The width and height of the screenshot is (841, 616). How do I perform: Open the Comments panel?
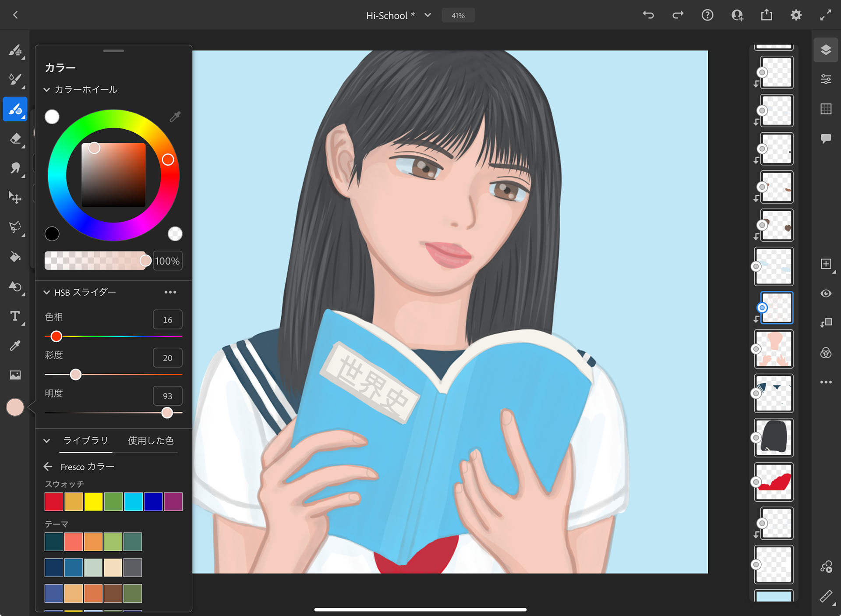pyautogui.click(x=826, y=139)
